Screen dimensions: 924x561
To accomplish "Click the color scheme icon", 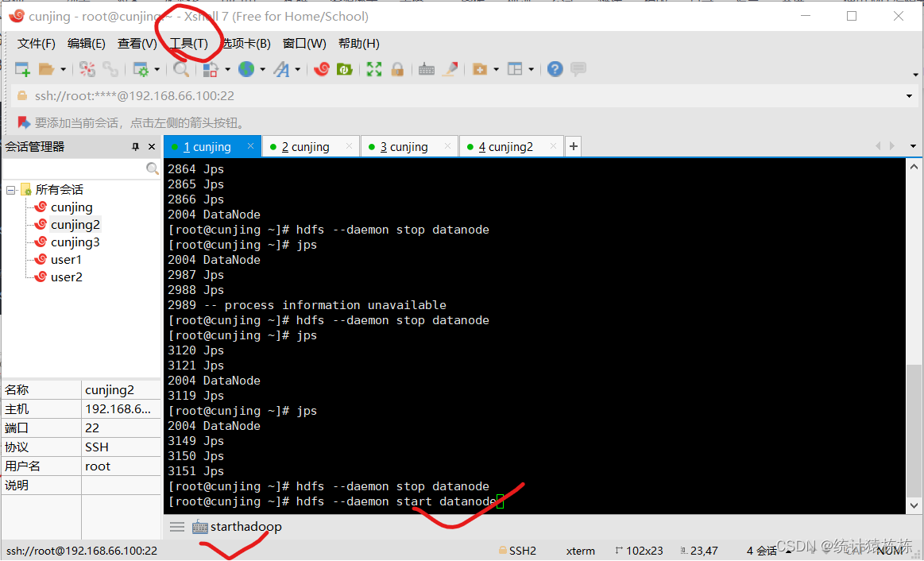I will click(211, 69).
